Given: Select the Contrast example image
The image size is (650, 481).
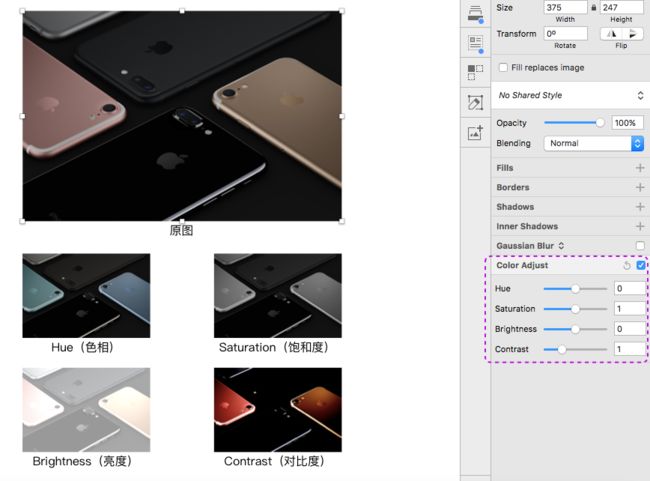Looking at the screenshot, I should [x=278, y=410].
